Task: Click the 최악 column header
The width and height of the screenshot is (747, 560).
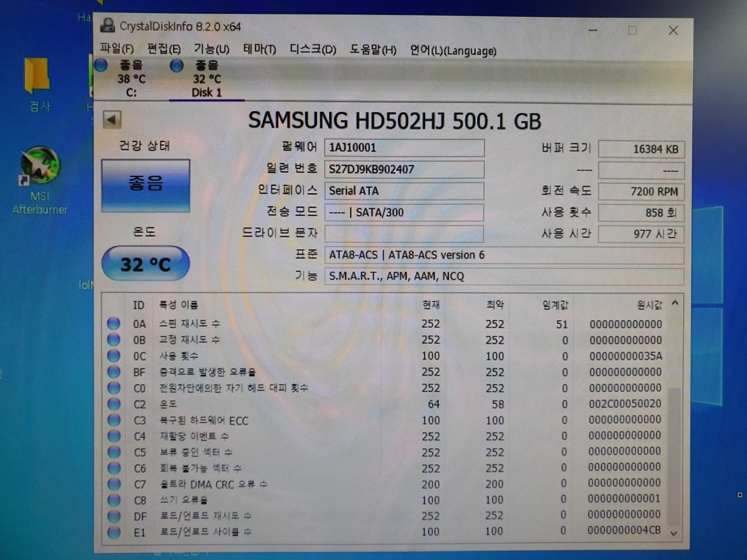Action: click(x=495, y=305)
